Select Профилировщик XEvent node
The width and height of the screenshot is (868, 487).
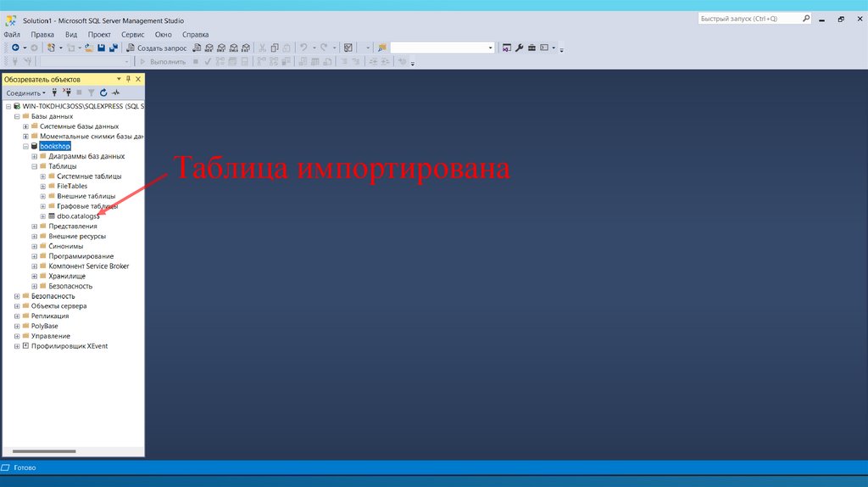tap(70, 345)
